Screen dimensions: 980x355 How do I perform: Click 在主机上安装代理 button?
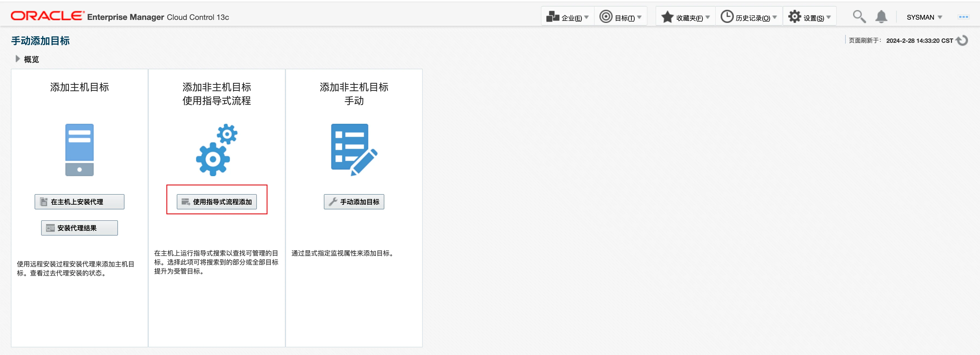pyautogui.click(x=79, y=202)
